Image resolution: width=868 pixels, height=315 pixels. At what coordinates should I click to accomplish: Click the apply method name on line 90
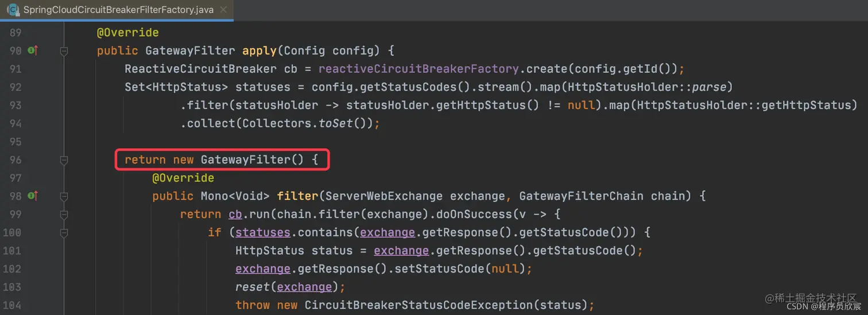pos(259,51)
